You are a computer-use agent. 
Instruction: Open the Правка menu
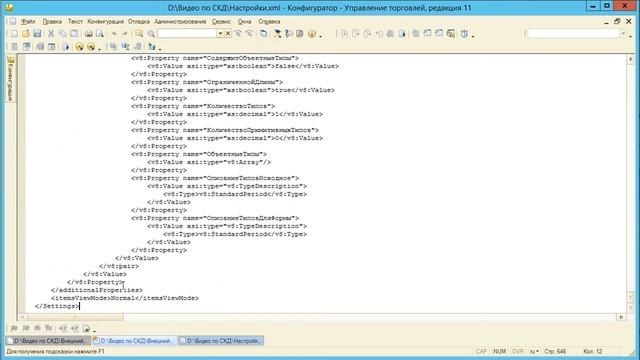point(52,21)
